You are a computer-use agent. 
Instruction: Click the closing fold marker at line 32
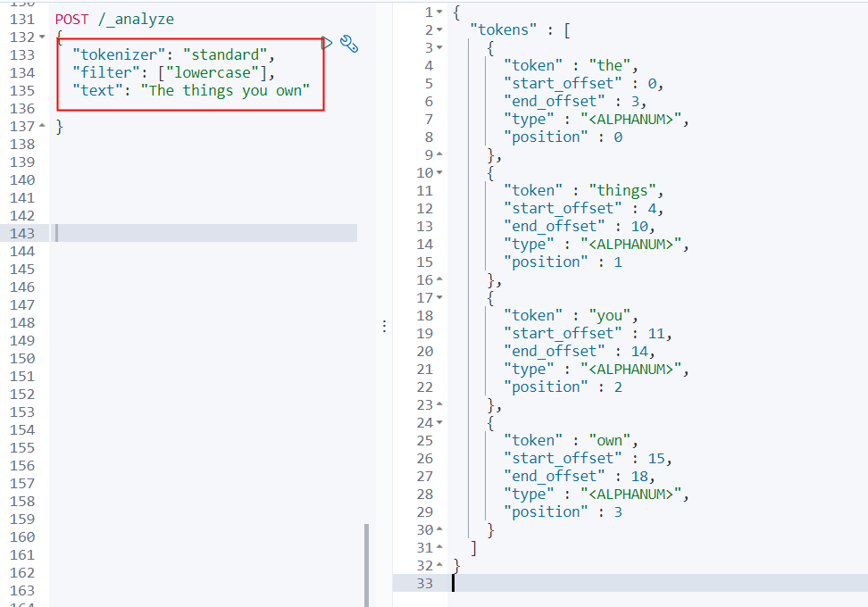click(x=439, y=566)
